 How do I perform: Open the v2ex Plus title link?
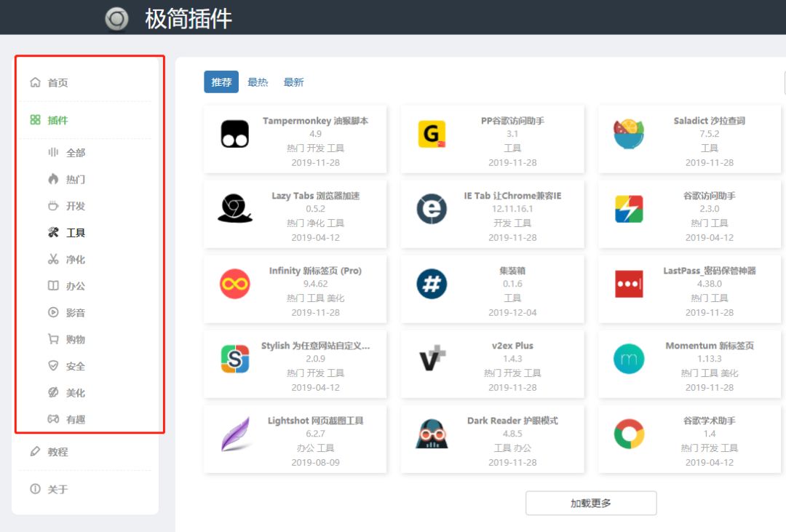512,346
